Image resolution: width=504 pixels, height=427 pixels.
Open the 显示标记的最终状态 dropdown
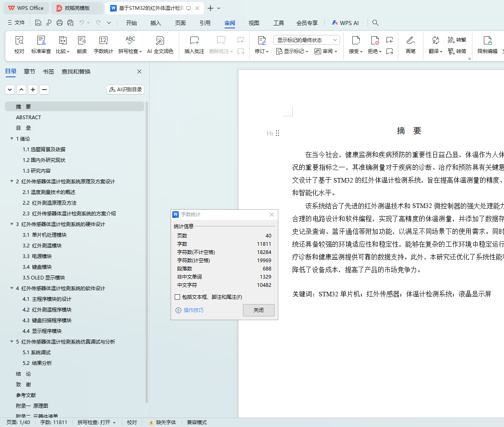(306, 40)
